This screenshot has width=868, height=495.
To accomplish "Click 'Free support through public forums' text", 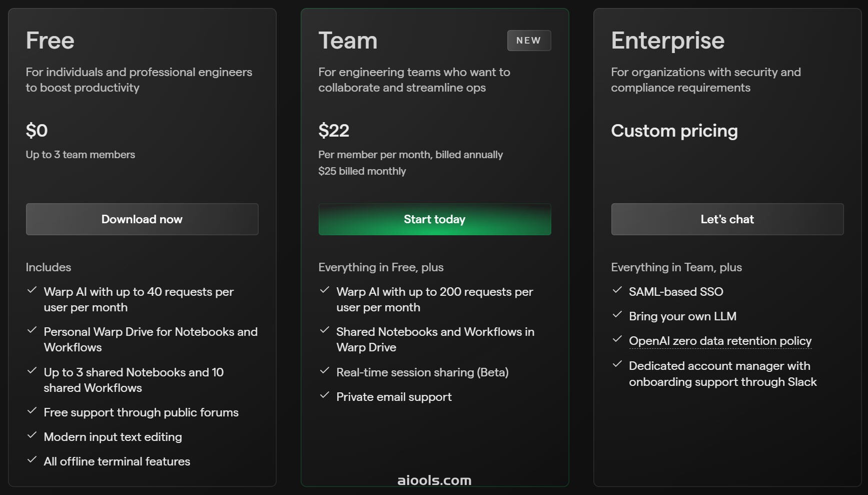I will click(x=141, y=412).
